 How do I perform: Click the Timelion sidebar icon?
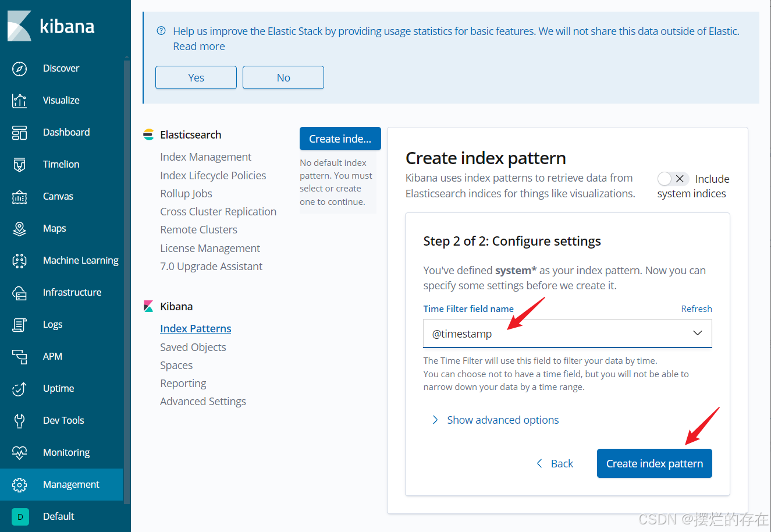click(19, 165)
